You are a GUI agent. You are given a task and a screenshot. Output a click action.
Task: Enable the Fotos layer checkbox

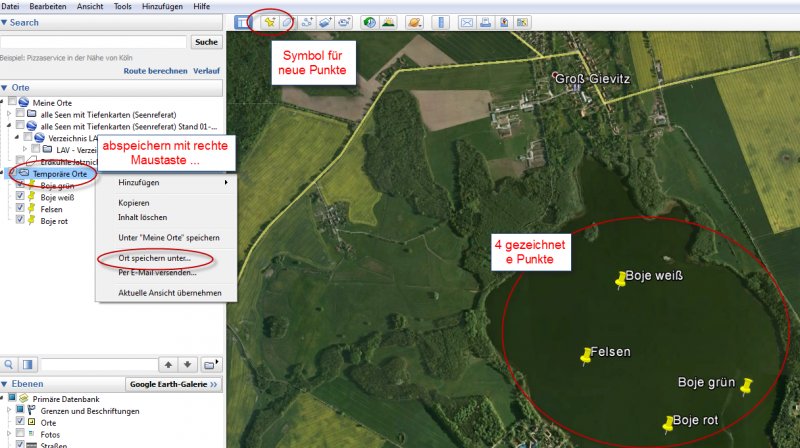point(20,434)
